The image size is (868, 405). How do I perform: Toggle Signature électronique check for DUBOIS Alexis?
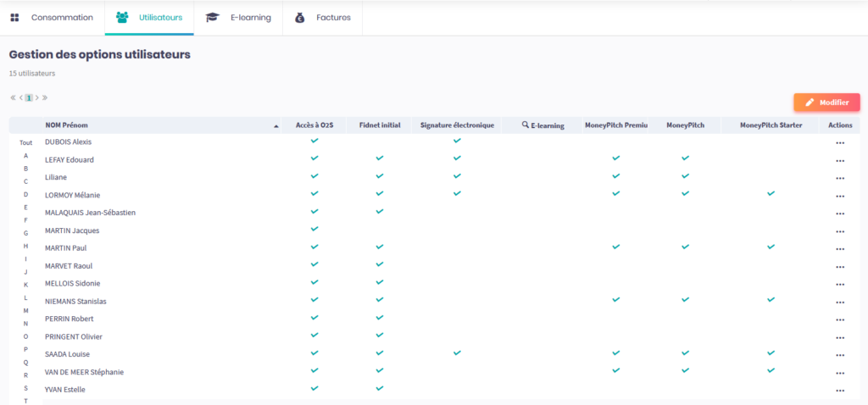tap(457, 141)
